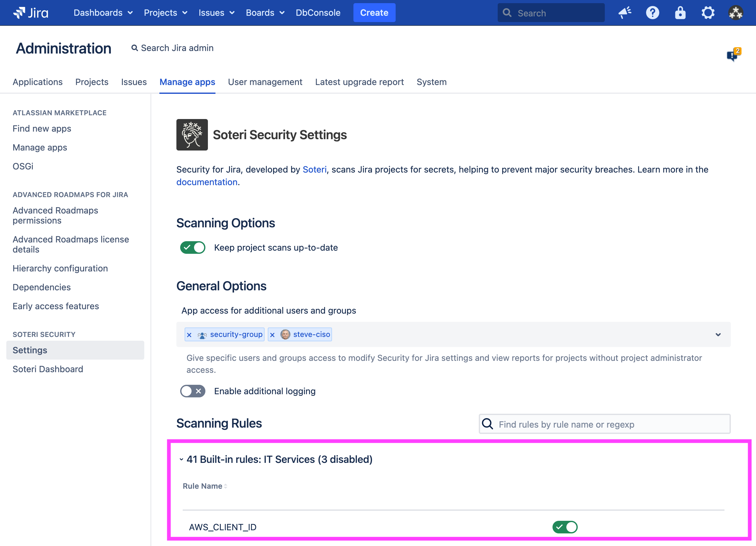Switch to the User management tab

(265, 82)
